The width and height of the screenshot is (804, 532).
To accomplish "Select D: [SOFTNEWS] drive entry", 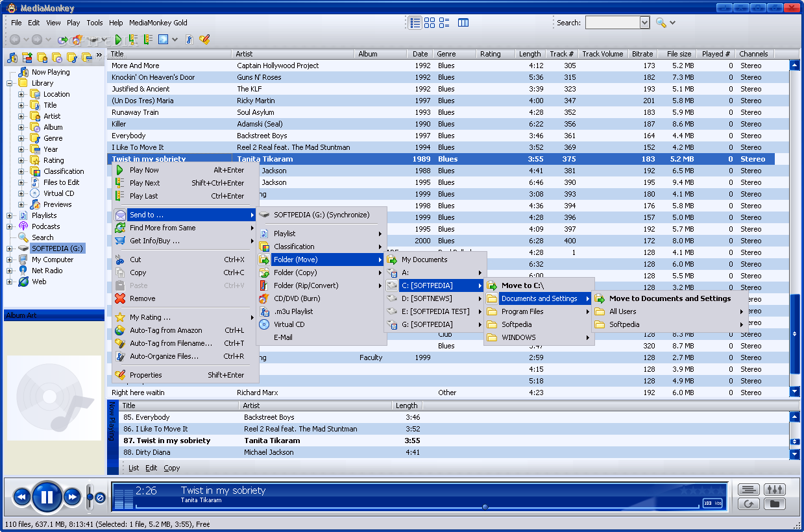I will coord(435,298).
